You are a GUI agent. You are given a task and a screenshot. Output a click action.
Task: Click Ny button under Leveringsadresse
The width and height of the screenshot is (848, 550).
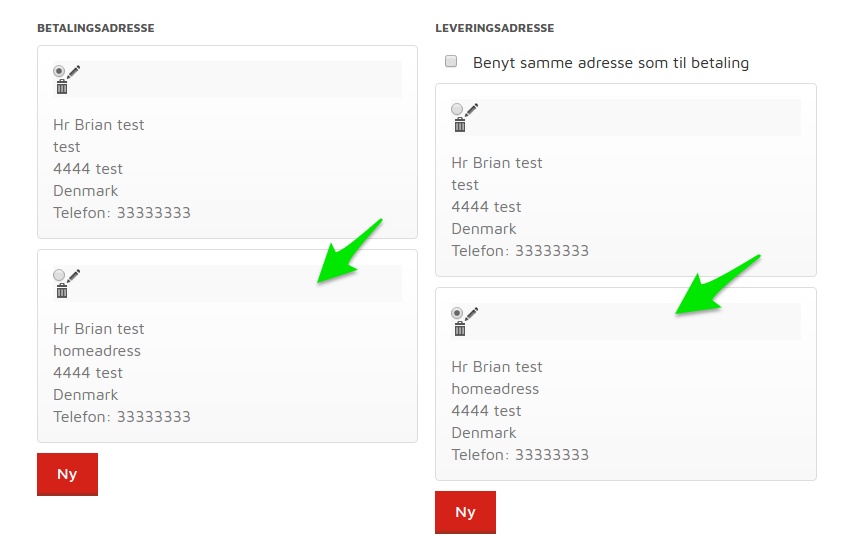point(466,512)
